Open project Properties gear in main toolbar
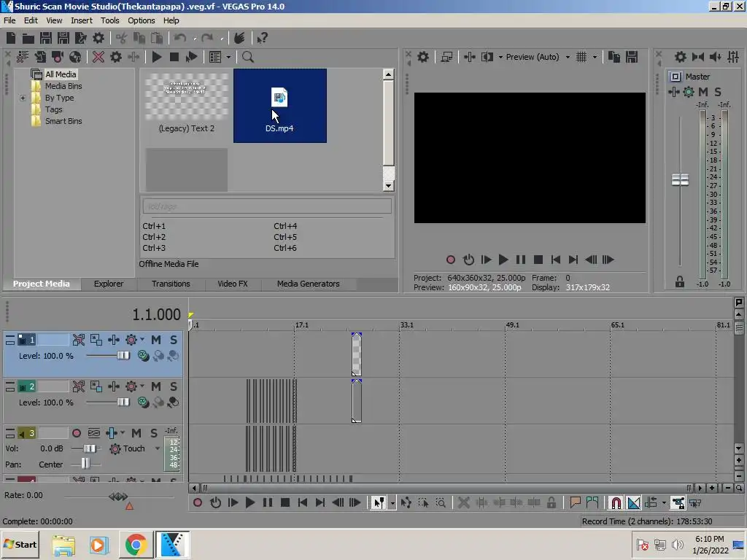The height and width of the screenshot is (560, 747). [x=98, y=38]
